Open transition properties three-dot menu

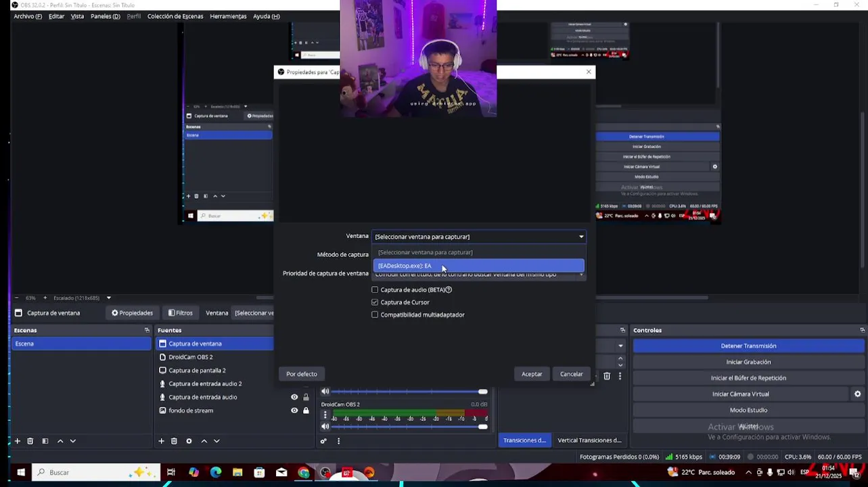coord(620,376)
